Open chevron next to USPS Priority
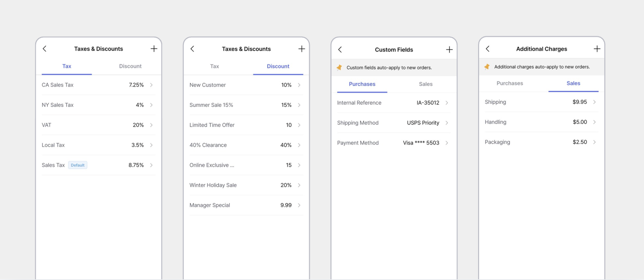The image size is (644, 280). [x=447, y=123]
